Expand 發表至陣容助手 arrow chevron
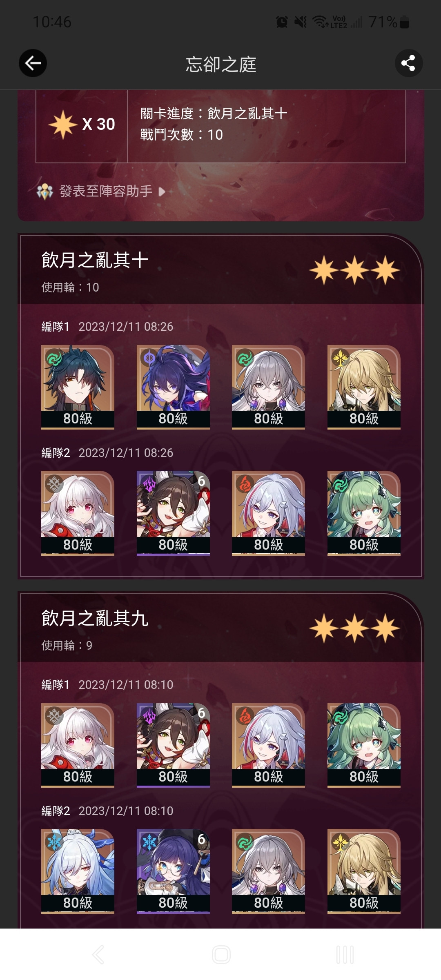 click(x=162, y=192)
